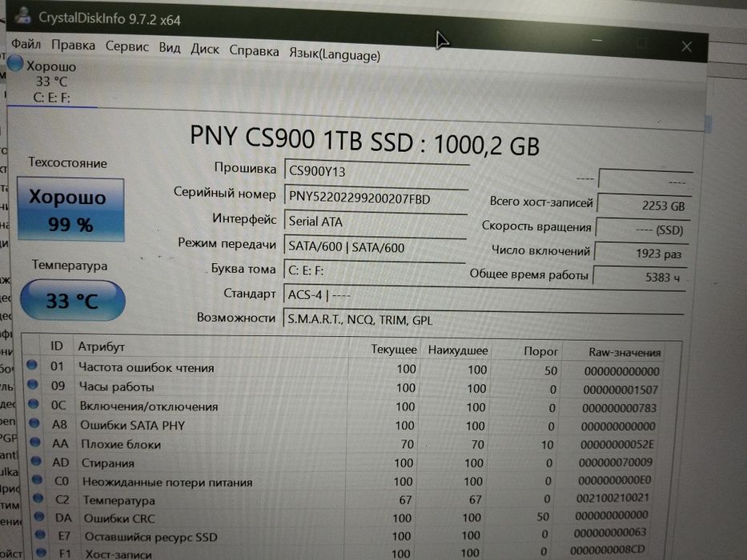Click the Raw-значения column header

coord(625,352)
